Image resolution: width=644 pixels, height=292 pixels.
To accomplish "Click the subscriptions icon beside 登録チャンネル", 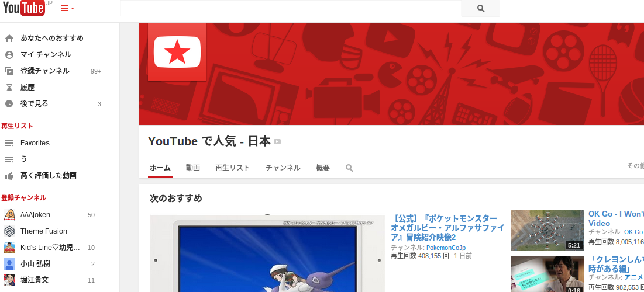I will (x=9, y=71).
